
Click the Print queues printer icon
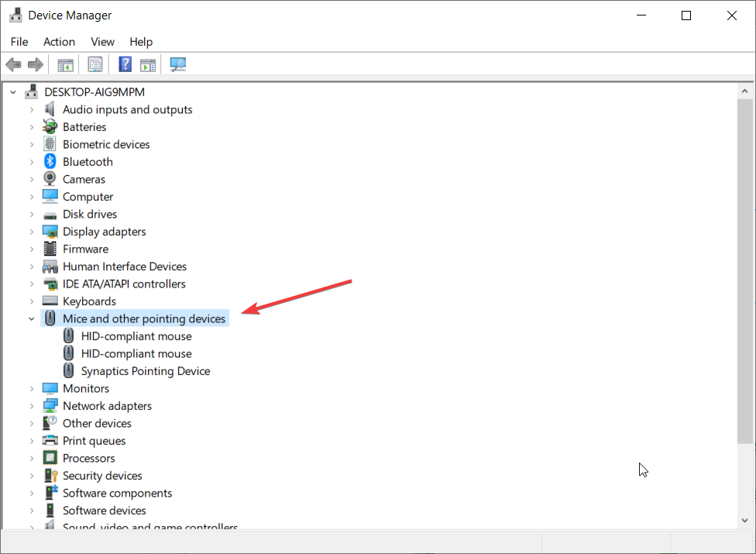pos(50,440)
